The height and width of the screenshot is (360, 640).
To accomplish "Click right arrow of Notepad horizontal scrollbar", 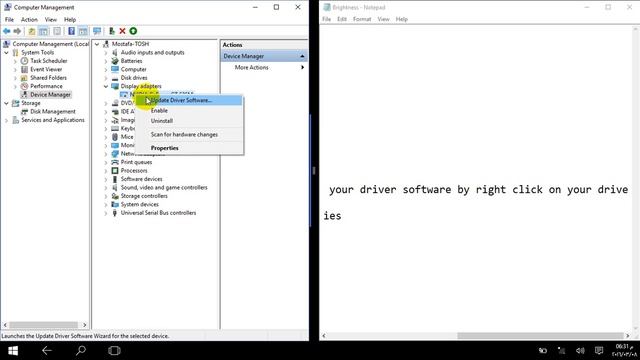I will click(628, 336).
